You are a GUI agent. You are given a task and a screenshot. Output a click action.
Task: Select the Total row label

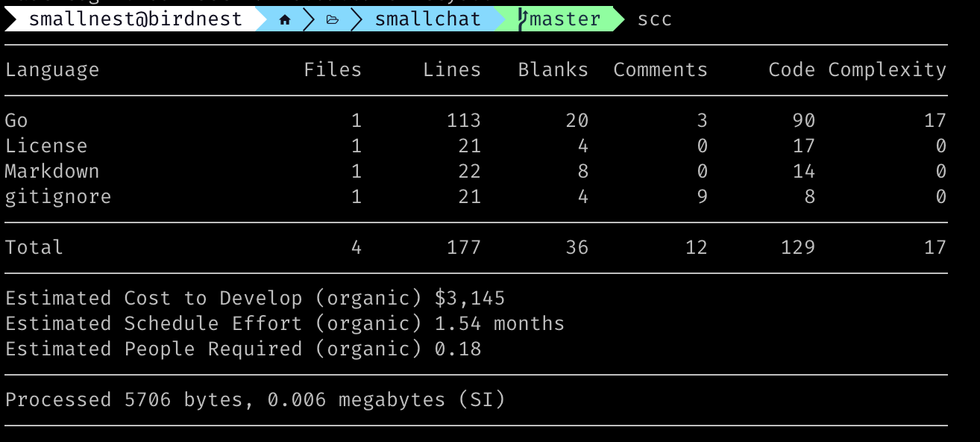click(34, 247)
